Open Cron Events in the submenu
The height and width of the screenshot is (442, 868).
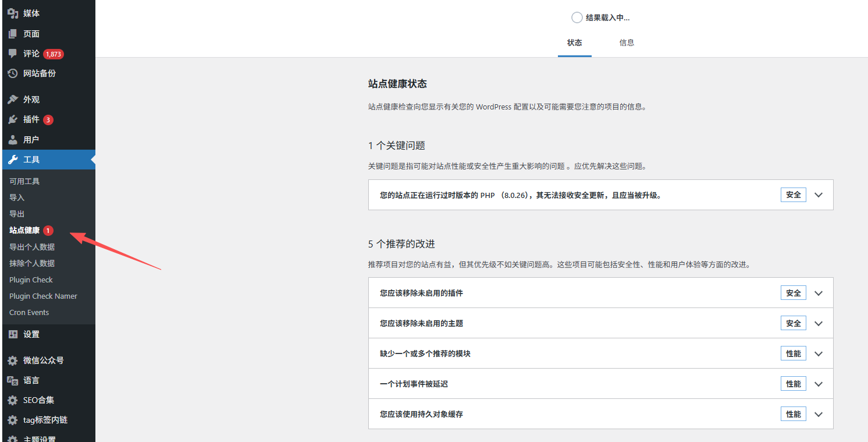pos(29,312)
